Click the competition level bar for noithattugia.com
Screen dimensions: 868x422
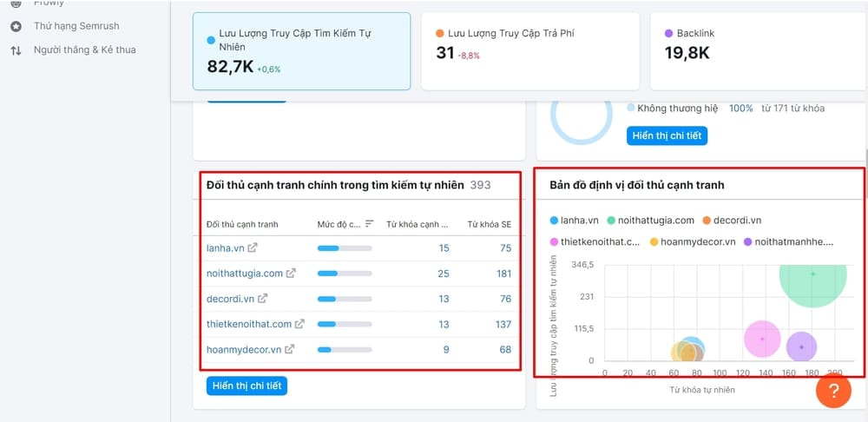pos(345,274)
